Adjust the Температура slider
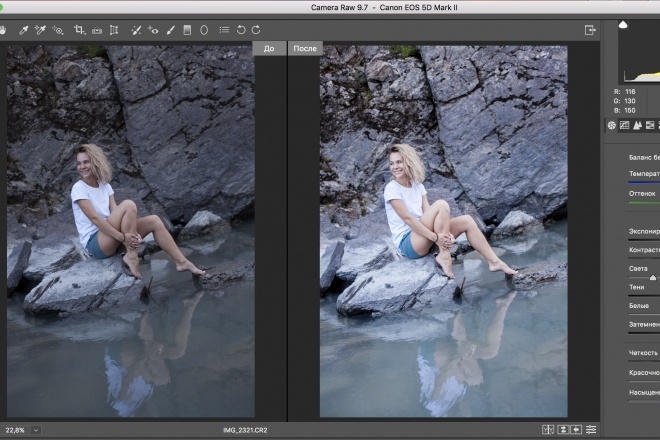The image size is (660, 440). point(644,182)
